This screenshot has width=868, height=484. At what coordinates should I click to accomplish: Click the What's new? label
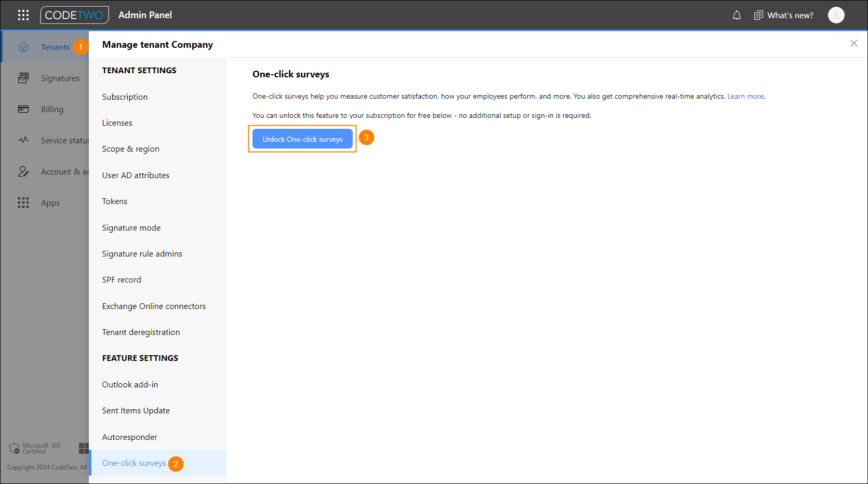tap(790, 15)
